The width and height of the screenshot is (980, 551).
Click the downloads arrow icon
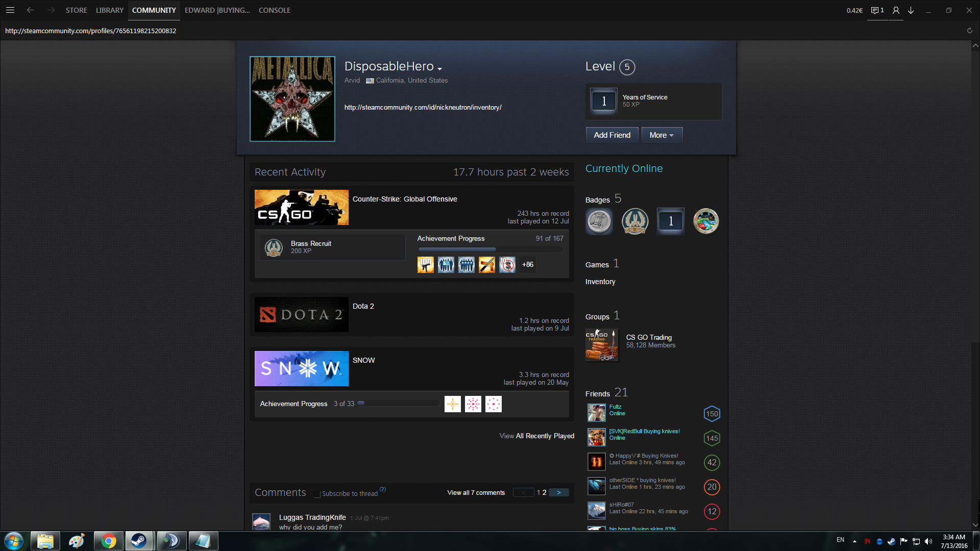coord(911,10)
